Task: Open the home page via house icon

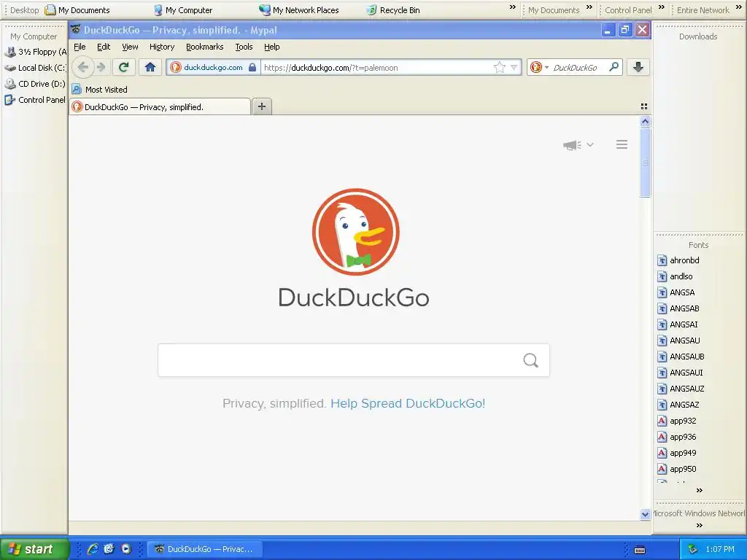Action: pyautogui.click(x=150, y=67)
